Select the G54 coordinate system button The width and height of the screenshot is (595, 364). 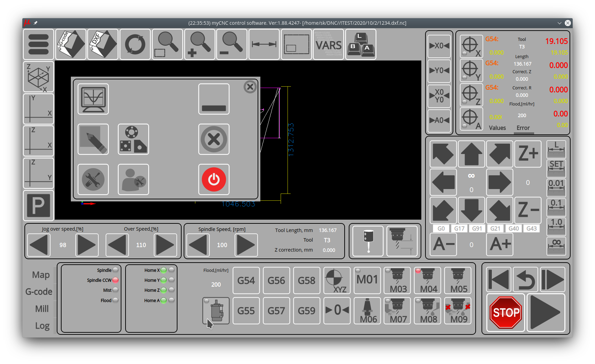point(246,280)
